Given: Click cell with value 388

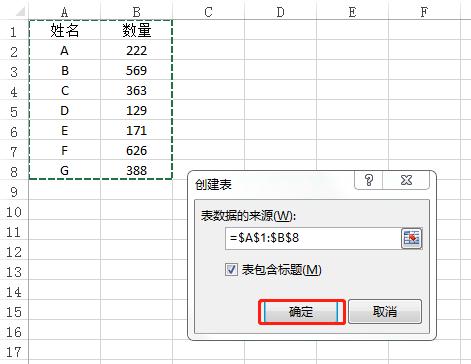Looking at the screenshot, I should click(x=136, y=170).
